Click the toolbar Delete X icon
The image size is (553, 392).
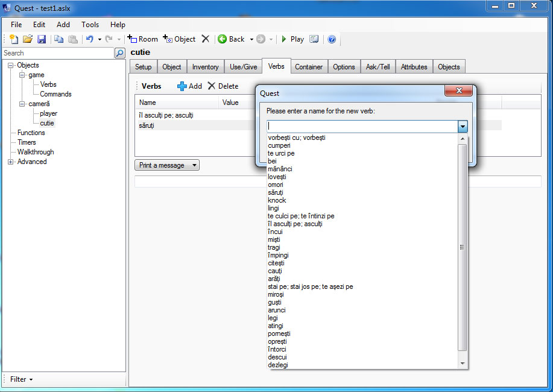(x=206, y=39)
